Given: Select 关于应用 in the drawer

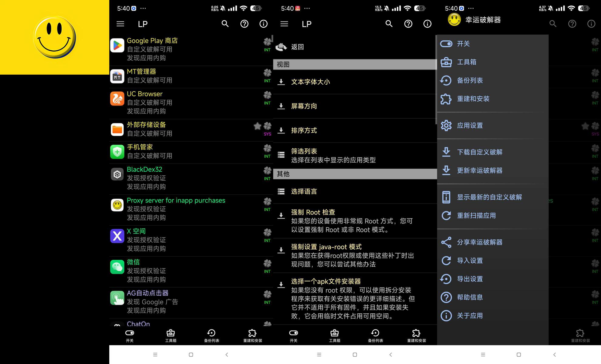Looking at the screenshot, I should pos(493,316).
